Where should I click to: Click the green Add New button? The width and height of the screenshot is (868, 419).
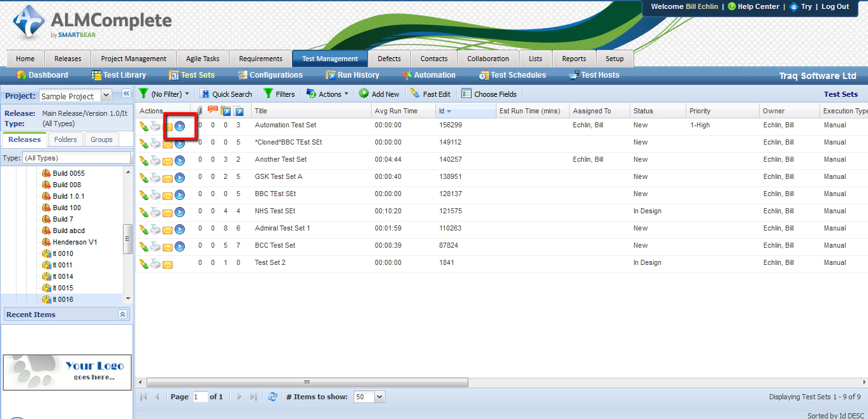pos(379,94)
